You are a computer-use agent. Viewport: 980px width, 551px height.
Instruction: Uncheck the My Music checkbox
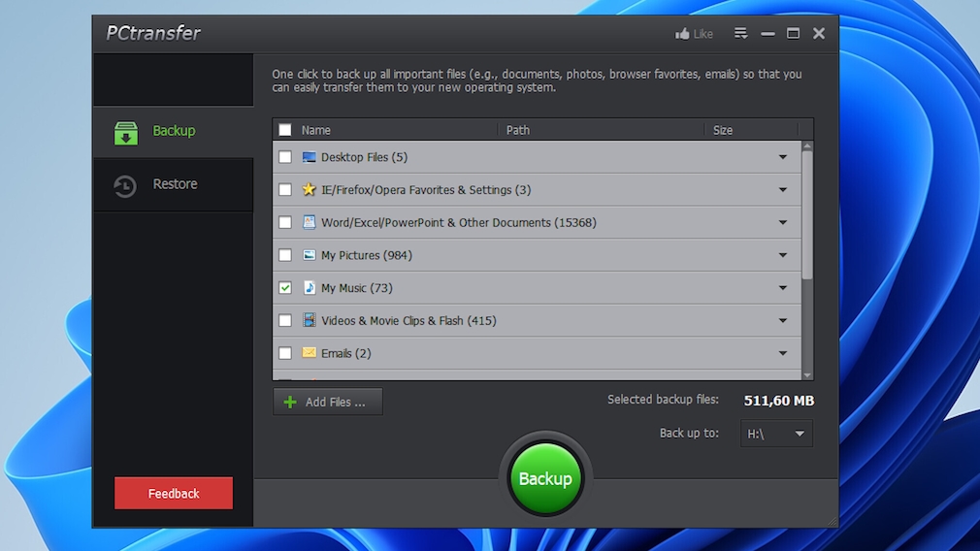(285, 288)
